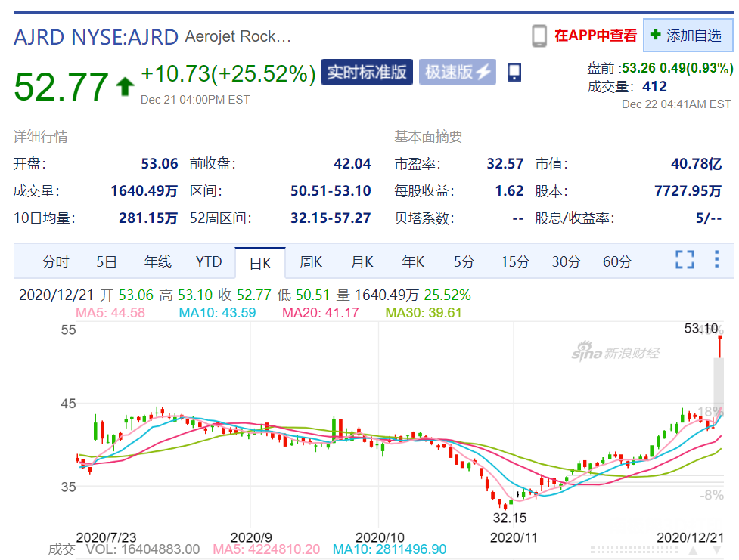Select the 60分 interval tab
The width and height of the screenshot is (739, 560).
click(x=617, y=261)
